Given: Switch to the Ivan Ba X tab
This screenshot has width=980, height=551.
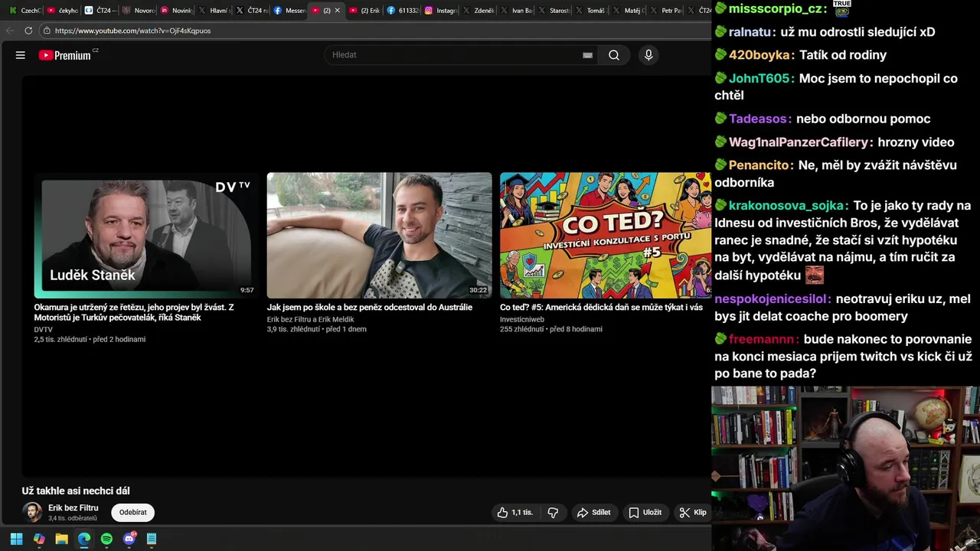Looking at the screenshot, I should [516, 11].
